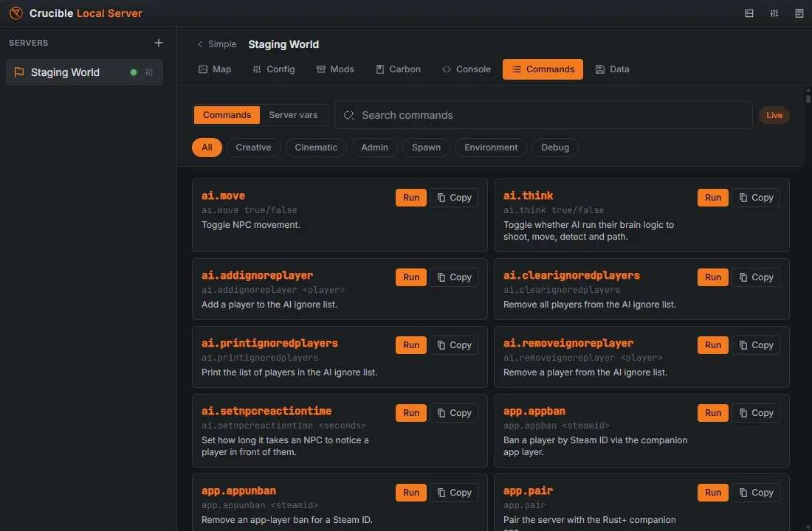Run the ai.removeignoreplayer command
The image size is (812, 531).
[713, 344]
